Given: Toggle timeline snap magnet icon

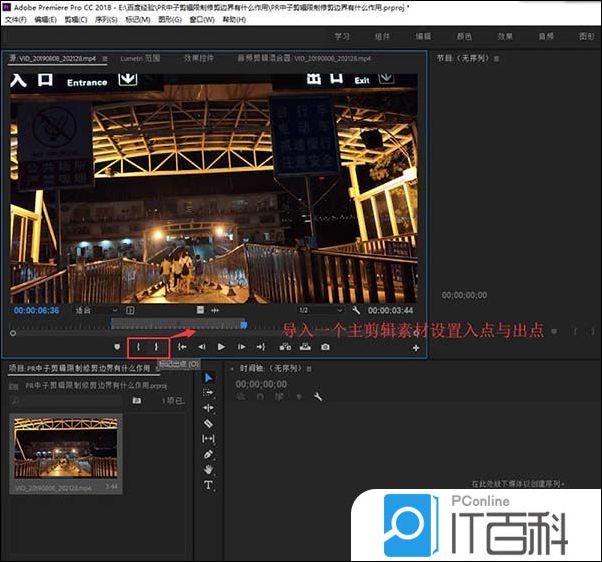Looking at the screenshot, I should pos(260,397).
